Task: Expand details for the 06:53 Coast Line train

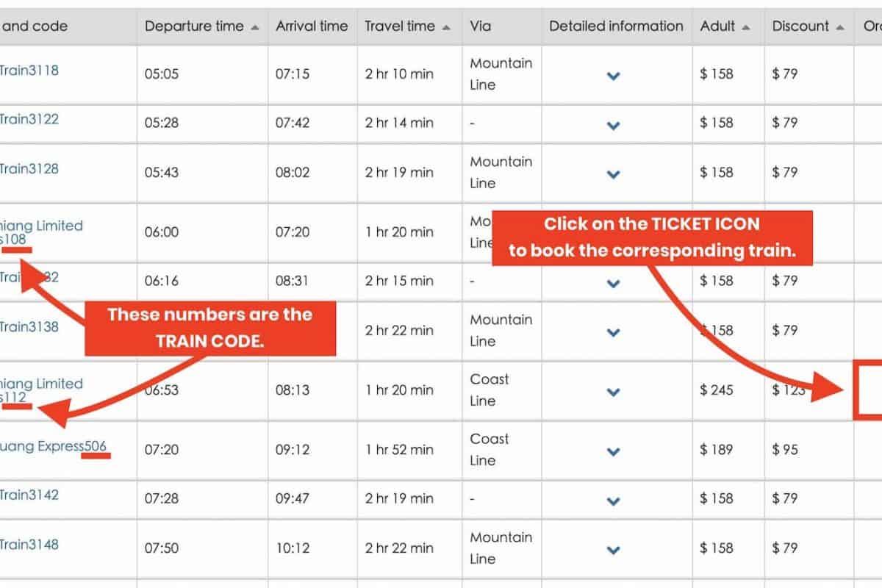Action: click(x=614, y=392)
